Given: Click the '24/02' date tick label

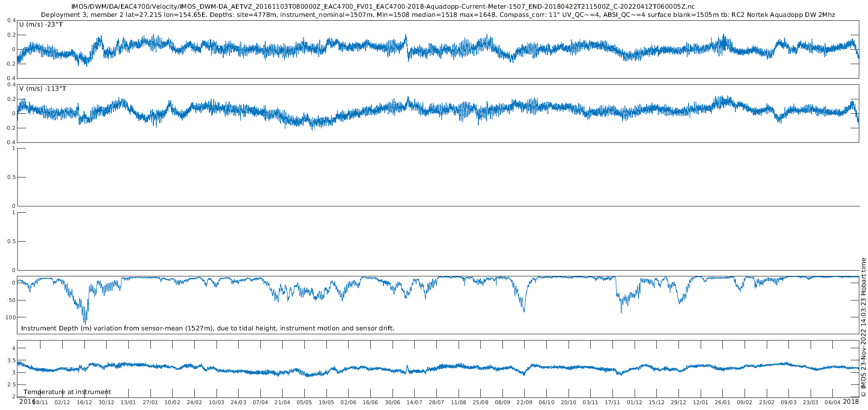Looking at the screenshot, I should pos(194,402).
